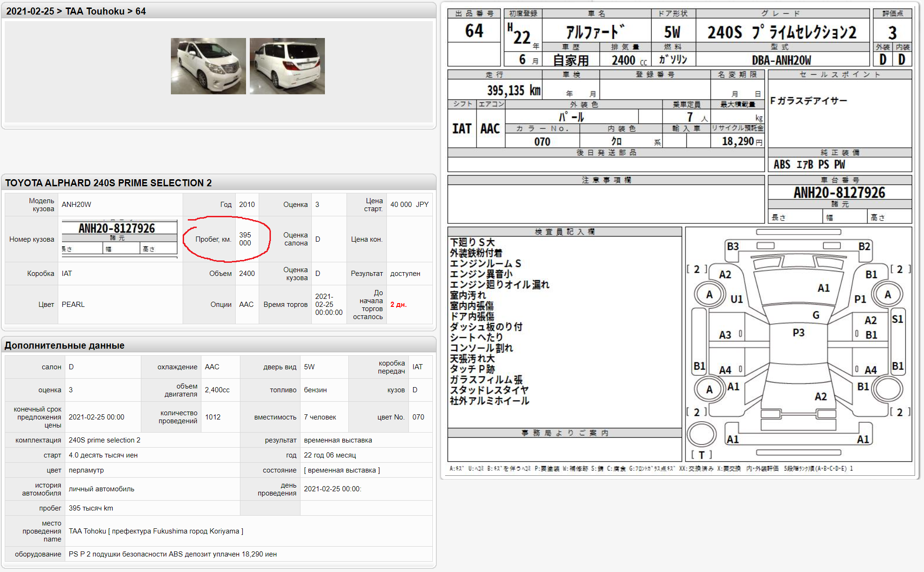Select the year value '2010'
Screen dimensions: 924x572
click(247, 205)
